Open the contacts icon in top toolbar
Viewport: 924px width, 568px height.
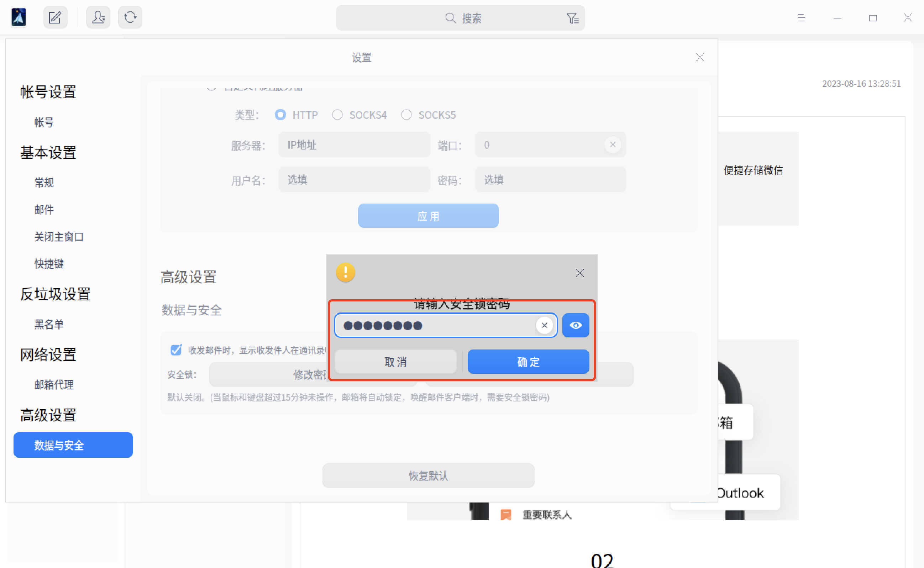click(98, 17)
